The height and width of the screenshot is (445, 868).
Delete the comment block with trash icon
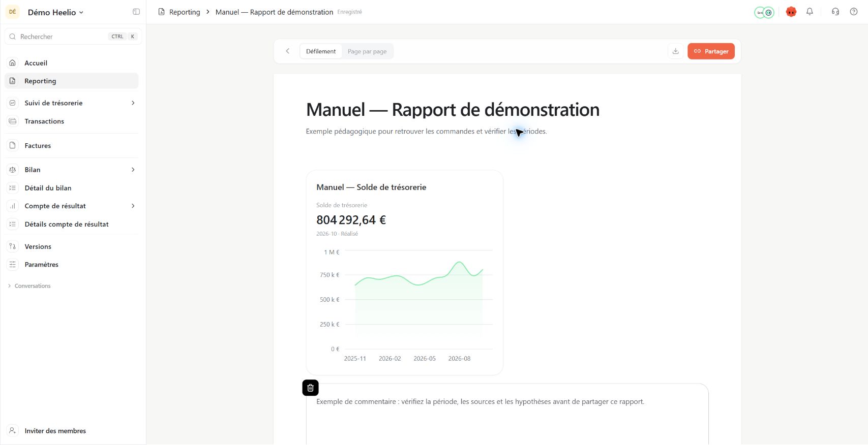coord(310,388)
